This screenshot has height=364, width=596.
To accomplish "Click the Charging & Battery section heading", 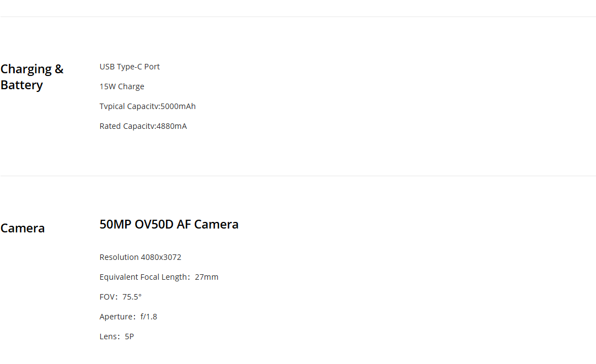I will pos(32,77).
